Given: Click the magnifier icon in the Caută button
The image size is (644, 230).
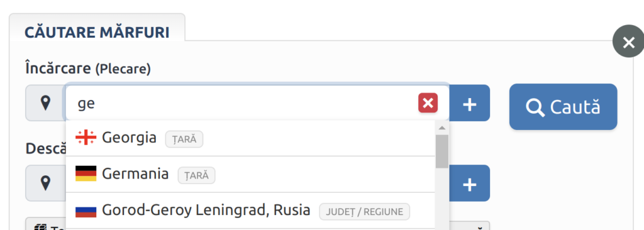Looking at the screenshot, I should [x=535, y=107].
